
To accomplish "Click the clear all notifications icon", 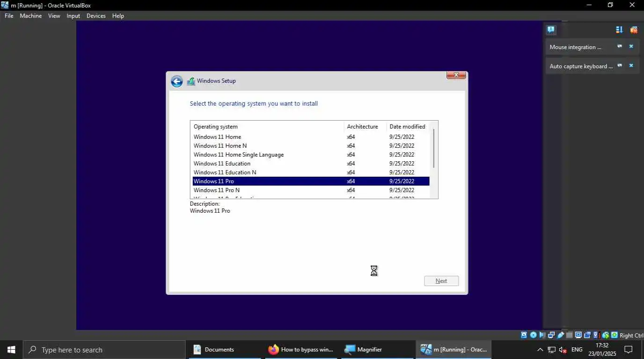I will pyautogui.click(x=634, y=29).
